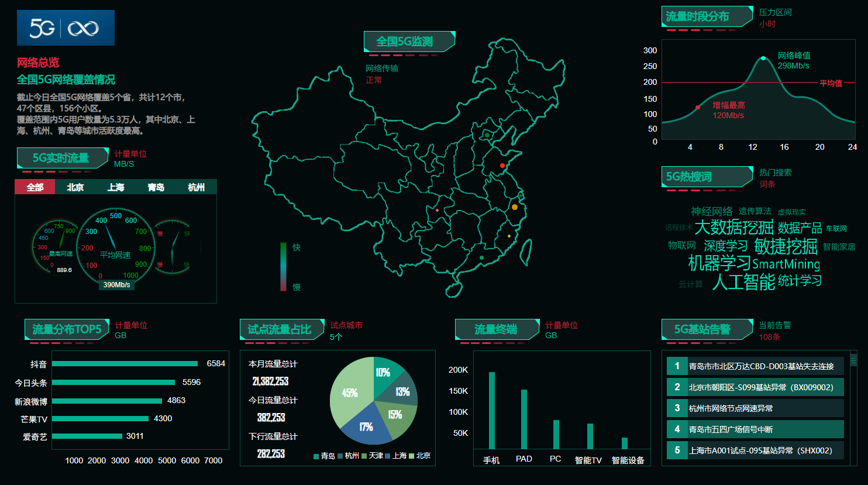The height and width of the screenshot is (485, 868).
Task: Switch to the 北京 traffic tab
Action: (75, 187)
